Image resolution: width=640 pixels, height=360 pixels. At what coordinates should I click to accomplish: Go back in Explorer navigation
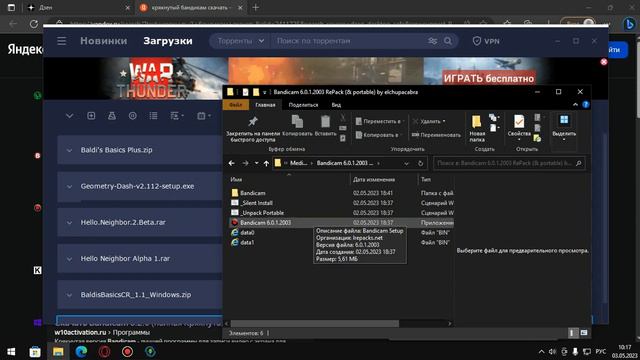(231, 163)
